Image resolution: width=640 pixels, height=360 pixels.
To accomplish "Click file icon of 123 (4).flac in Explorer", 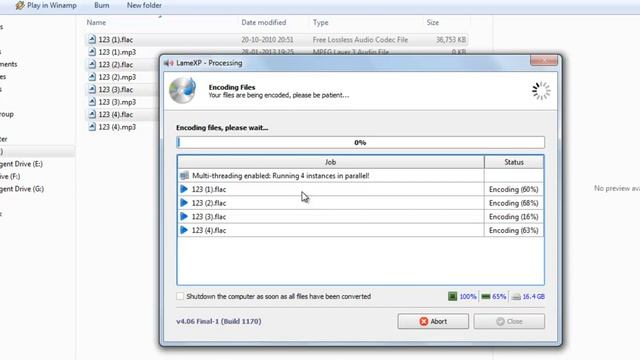I will (x=92, y=114).
